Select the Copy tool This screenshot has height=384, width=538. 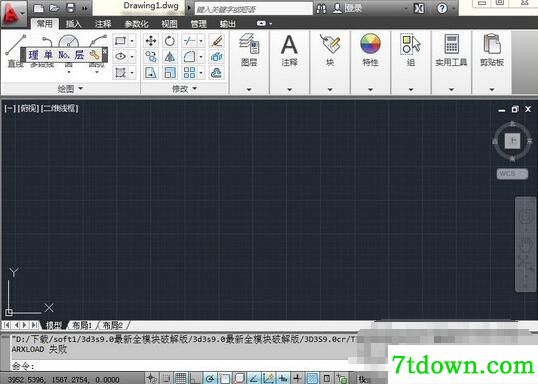tap(151, 57)
